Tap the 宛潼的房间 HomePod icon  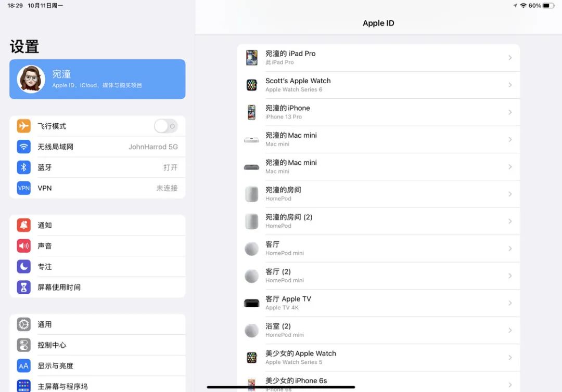point(252,194)
